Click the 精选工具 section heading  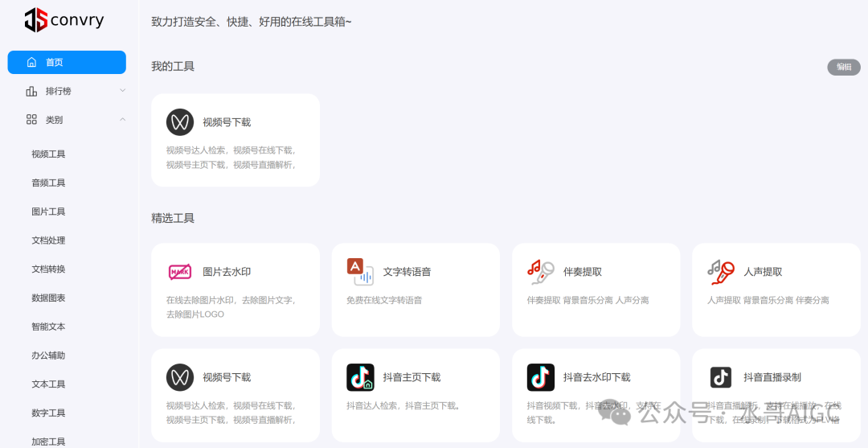[174, 218]
